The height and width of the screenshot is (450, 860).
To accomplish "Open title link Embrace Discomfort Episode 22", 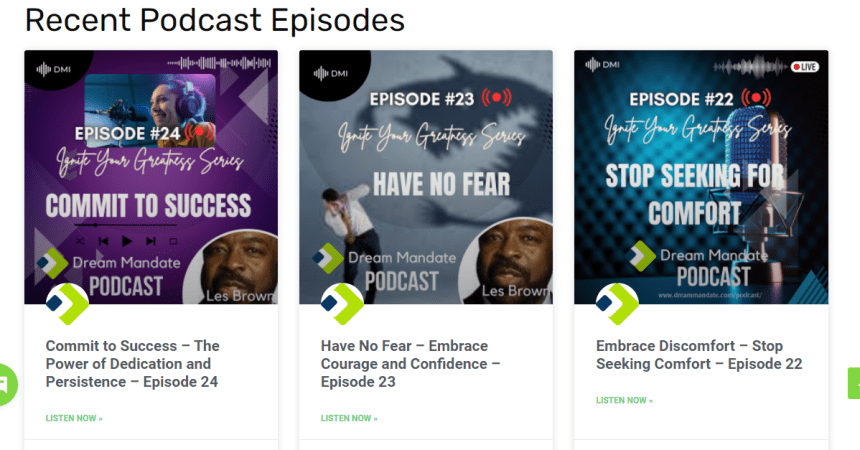I will click(699, 355).
